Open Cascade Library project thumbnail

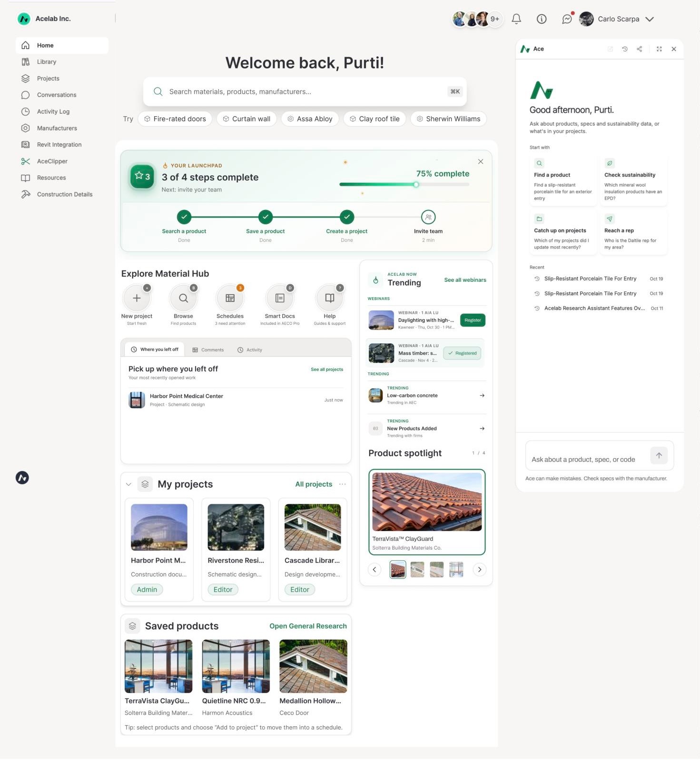(313, 528)
